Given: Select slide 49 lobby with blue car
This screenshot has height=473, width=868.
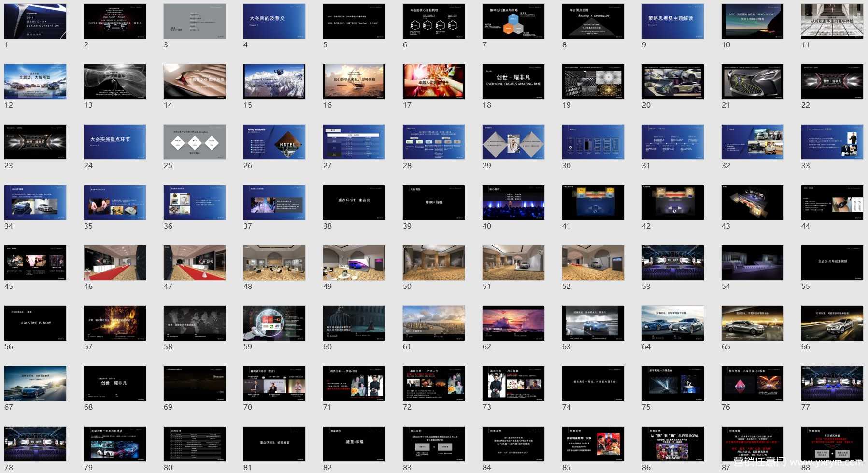Looking at the screenshot, I should point(354,263).
